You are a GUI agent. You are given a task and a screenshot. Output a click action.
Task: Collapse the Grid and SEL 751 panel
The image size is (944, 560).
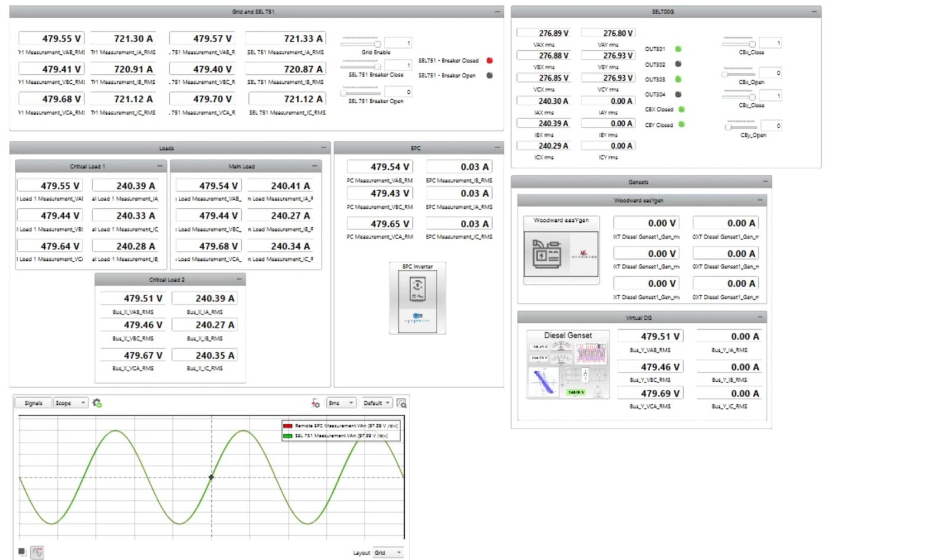[497, 12]
